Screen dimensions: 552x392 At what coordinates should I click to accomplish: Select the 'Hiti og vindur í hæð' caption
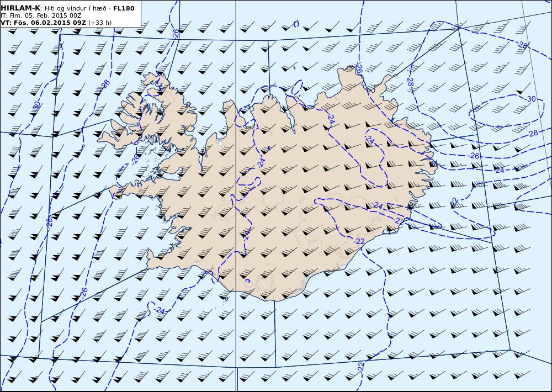(x=75, y=8)
